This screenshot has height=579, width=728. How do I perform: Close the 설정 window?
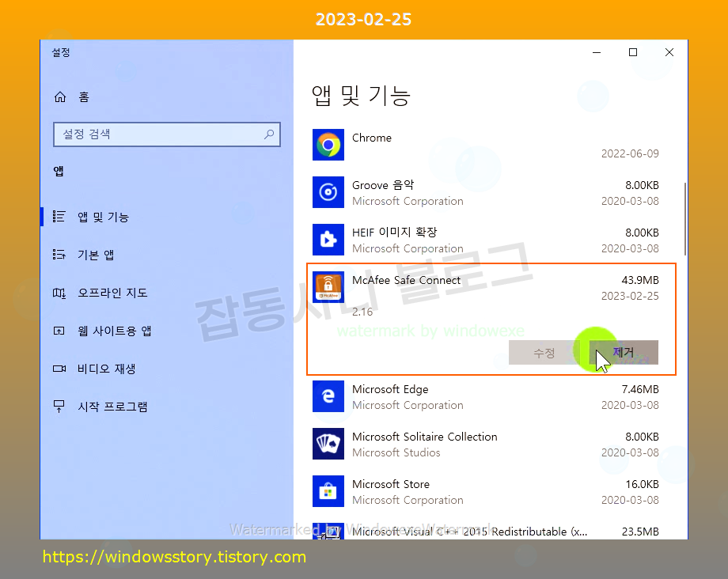click(x=669, y=52)
